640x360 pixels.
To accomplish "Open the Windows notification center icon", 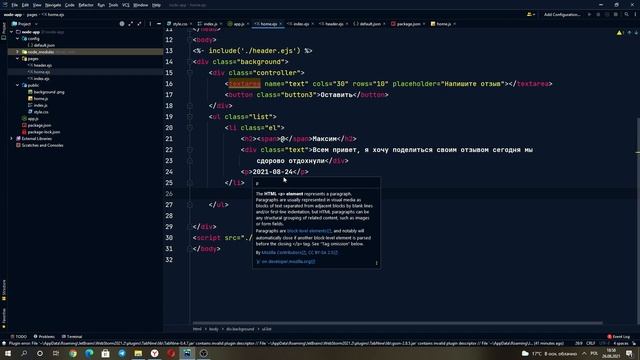I will pyautogui.click(x=629, y=353).
